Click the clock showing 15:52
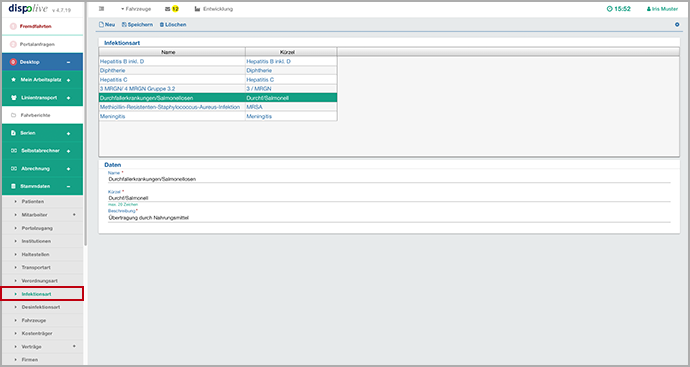The height and width of the screenshot is (367, 690). [618, 9]
